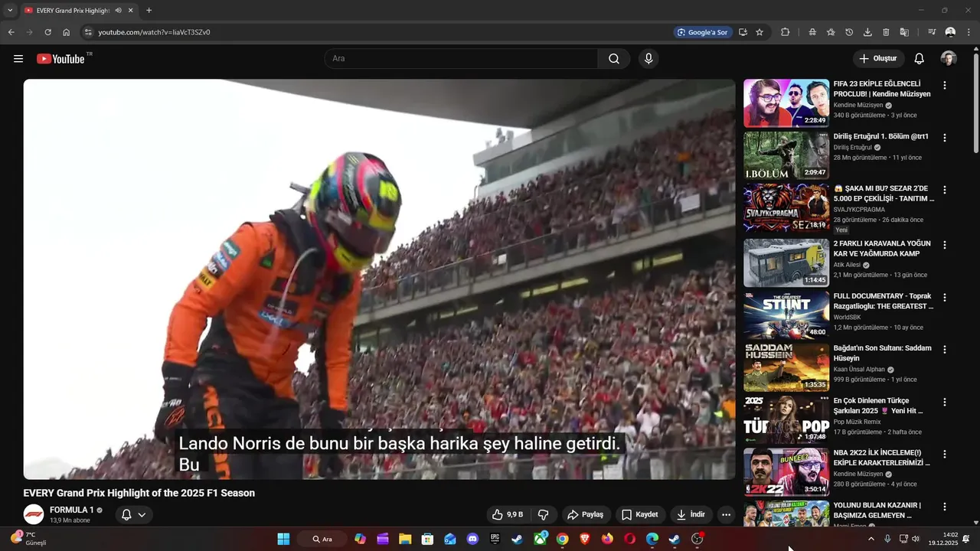The image size is (980, 551).
Task: Open the history extension icon
Action: (x=849, y=32)
